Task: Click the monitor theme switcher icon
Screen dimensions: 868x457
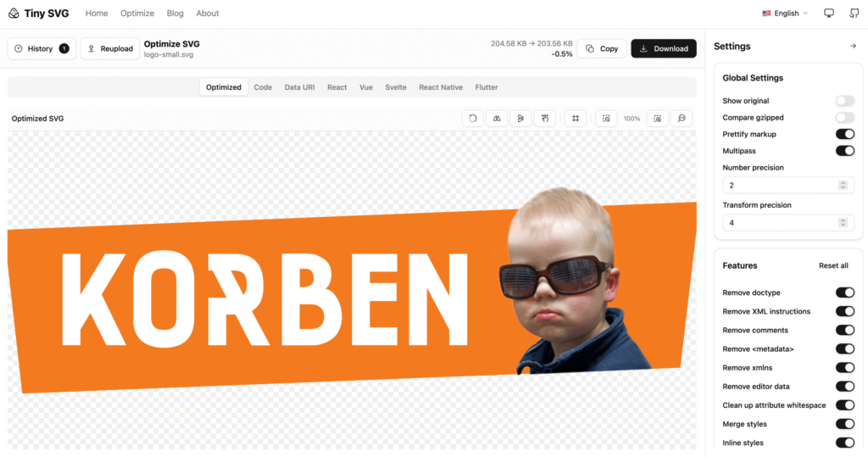Action: pos(829,14)
